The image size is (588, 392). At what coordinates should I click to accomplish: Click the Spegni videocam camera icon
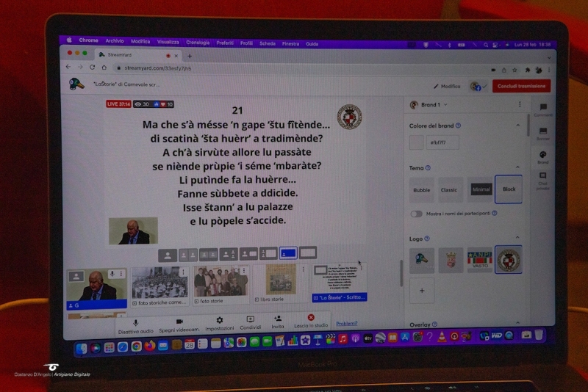[x=179, y=322]
